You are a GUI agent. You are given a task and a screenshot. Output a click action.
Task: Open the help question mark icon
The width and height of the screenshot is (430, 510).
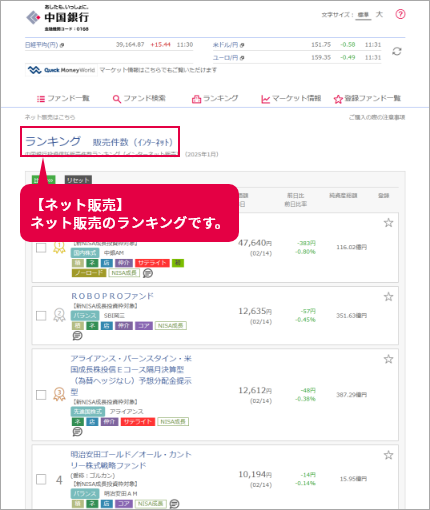click(x=400, y=14)
